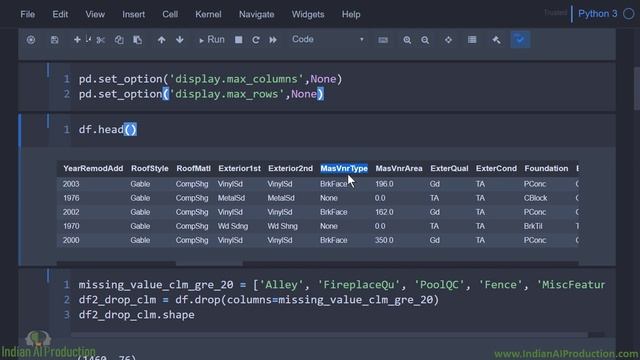This screenshot has height=360, width=640.
Task: Click the Wd Sdng cell
Action: (x=233, y=226)
